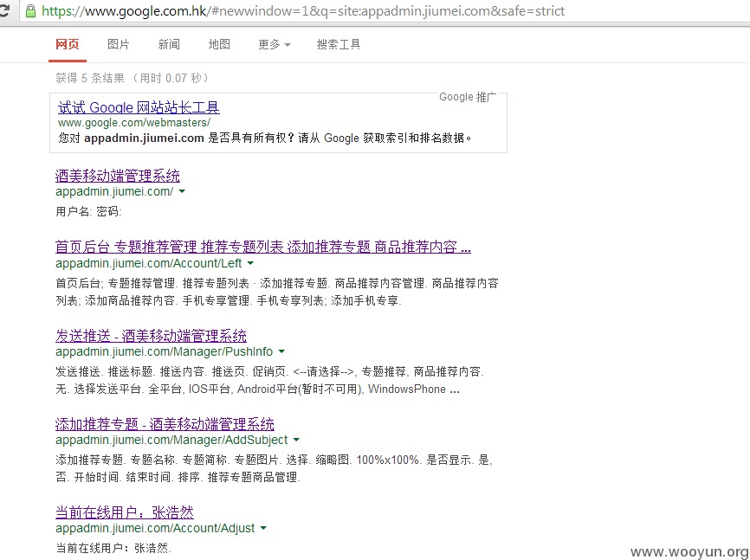This screenshot has height=560, width=750.
Task: Expand dropdown arrow beside Account/Adjust URL
Action: [x=263, y=529]
